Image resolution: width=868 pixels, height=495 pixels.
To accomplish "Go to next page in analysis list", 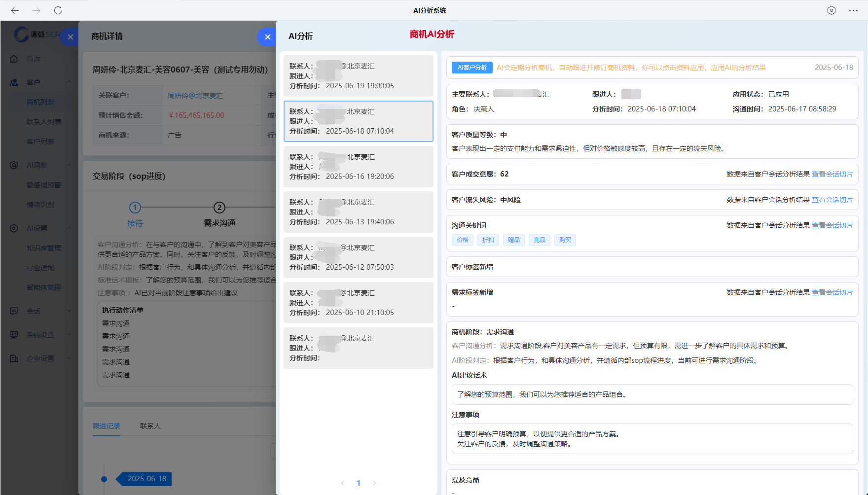I will [x=374, y=483].
